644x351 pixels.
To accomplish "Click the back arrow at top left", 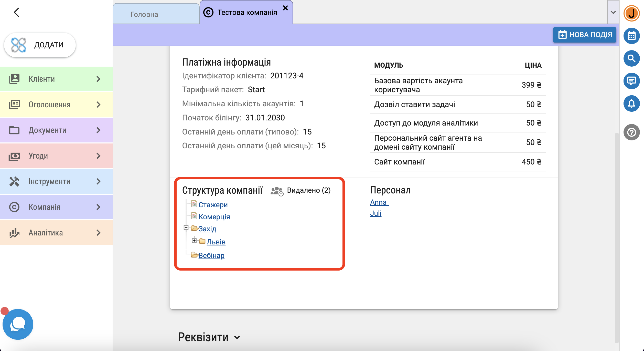I will [17, 12].
